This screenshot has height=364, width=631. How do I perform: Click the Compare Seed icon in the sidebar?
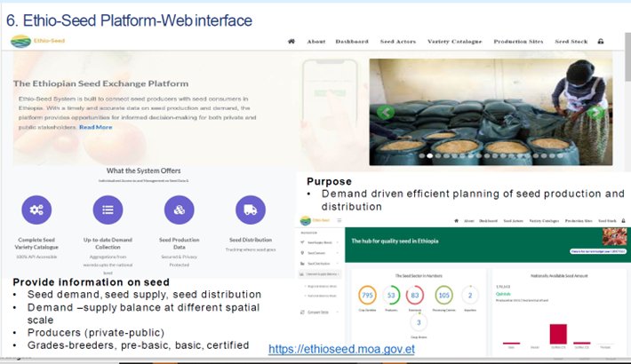[x=302, y=313]
